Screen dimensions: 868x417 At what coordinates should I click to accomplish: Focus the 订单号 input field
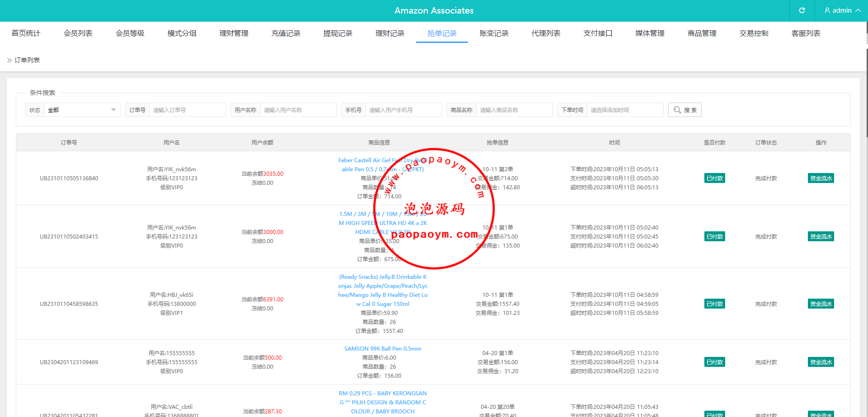coord(187,110)
